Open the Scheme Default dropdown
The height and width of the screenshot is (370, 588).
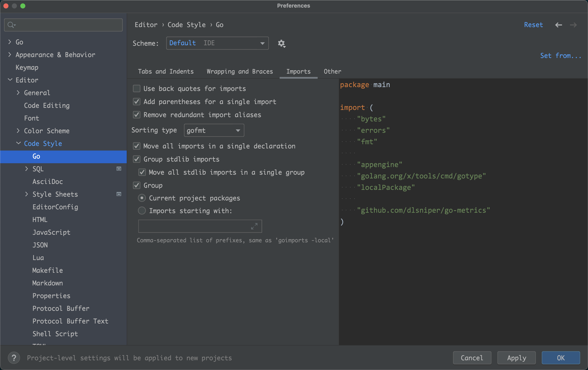tap(217, 43)
